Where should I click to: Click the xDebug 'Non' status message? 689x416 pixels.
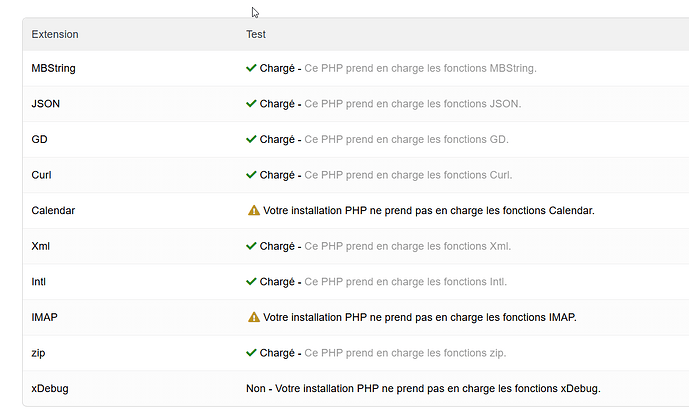(423, 388)
